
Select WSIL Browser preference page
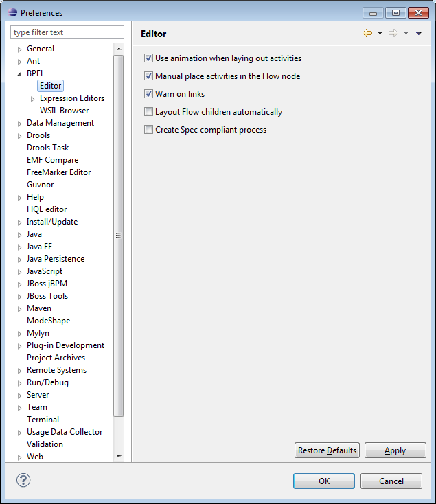coord(64,111)
